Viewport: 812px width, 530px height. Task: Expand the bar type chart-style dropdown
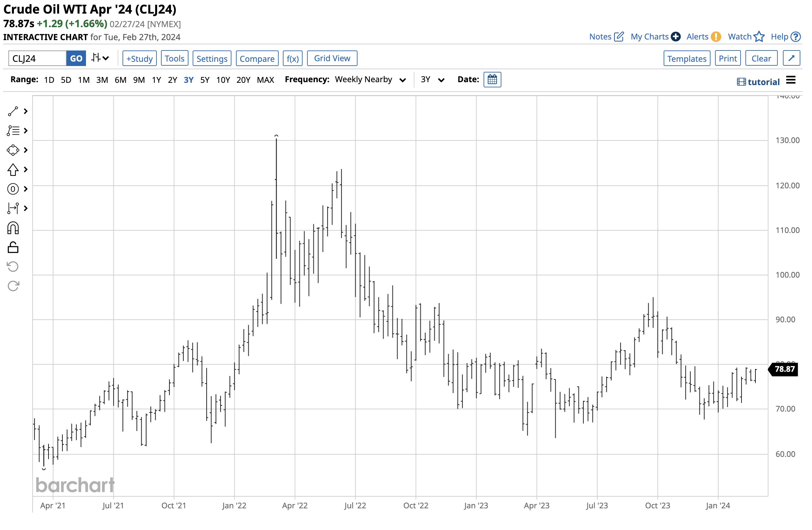pos(100,58)
